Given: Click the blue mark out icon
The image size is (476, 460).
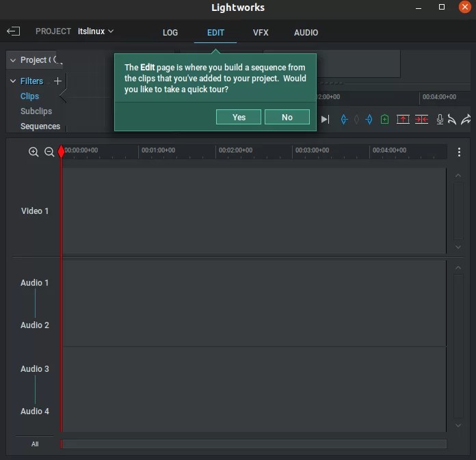Looking at the screenshot, I should [369, 119].
